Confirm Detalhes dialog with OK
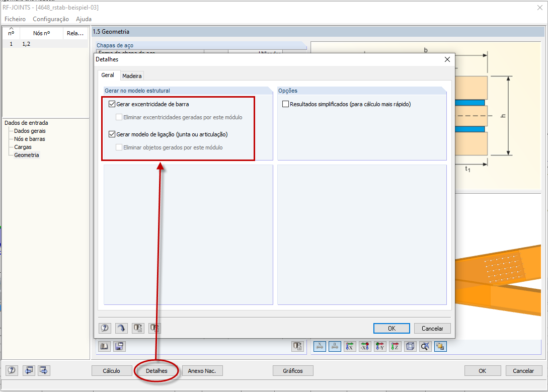 (392, 329)
